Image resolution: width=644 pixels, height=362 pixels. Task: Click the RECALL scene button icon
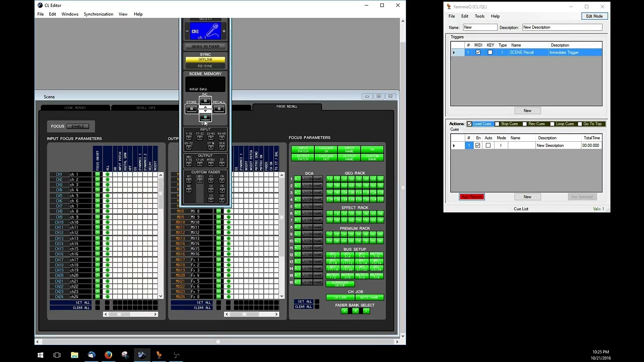tap(219, 109)
